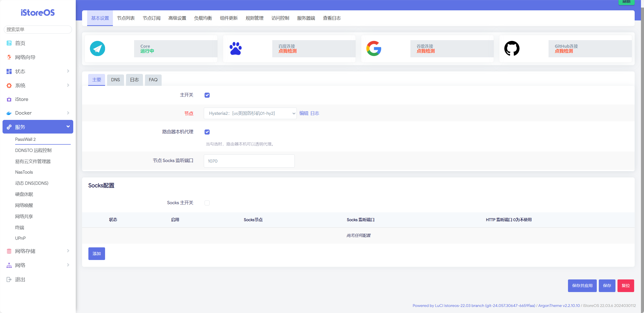
Task: Collapse the 服务 menu chevron
Action: [68, 127]
